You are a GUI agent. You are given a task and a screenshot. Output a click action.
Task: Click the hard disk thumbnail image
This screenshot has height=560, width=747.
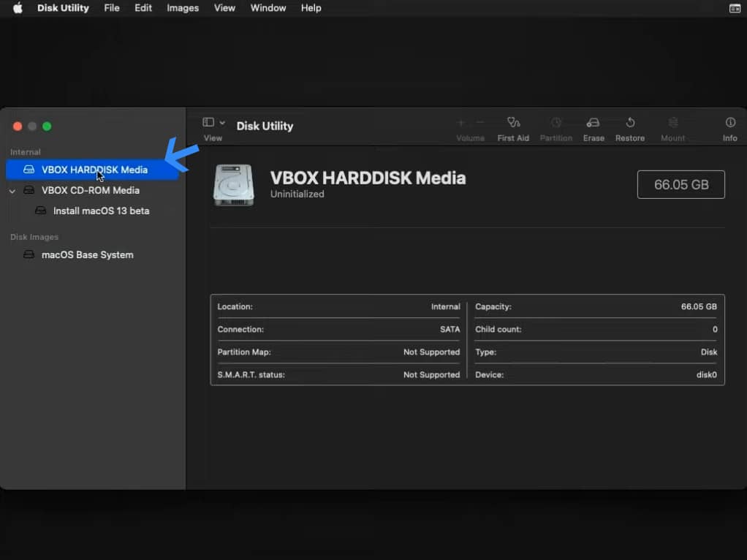click(x=233, y=184)
